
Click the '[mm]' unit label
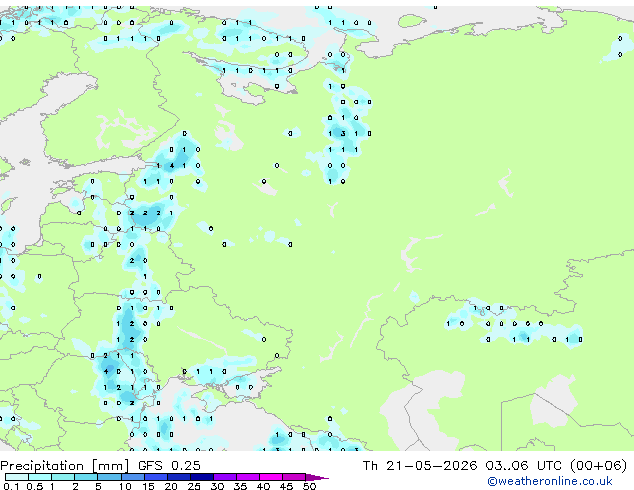pos(110,466)
